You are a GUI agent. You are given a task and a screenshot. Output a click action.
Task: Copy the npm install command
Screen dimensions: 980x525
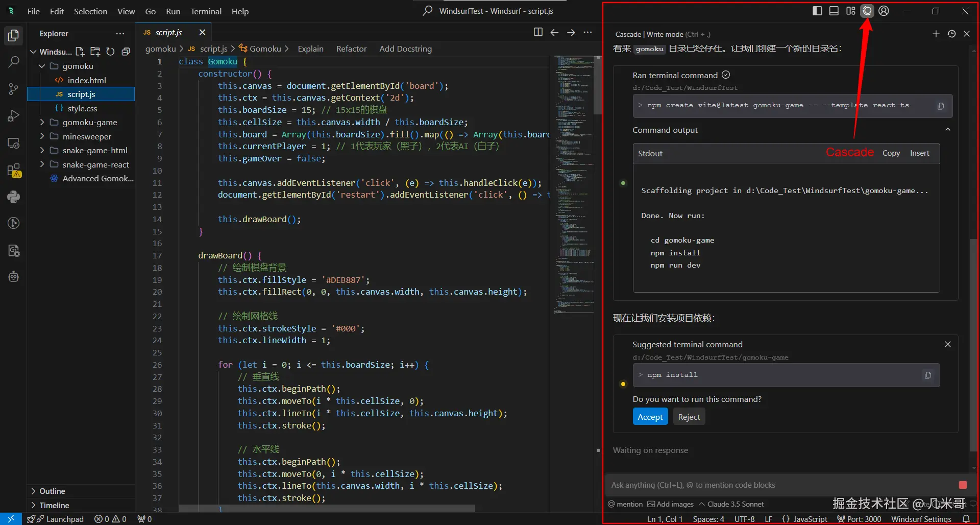coord(928,375)
